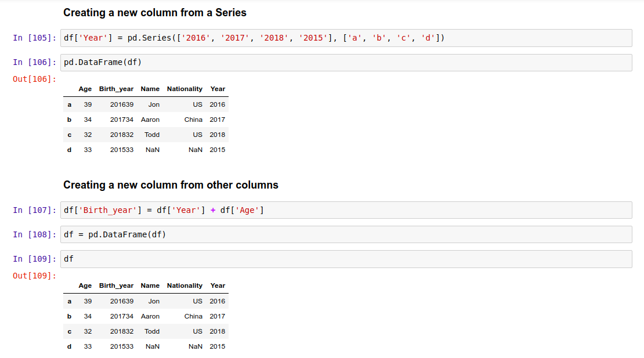Select heading Creating a new column from a Series
This screenshot has height=358, width=644.
[154, 12]
